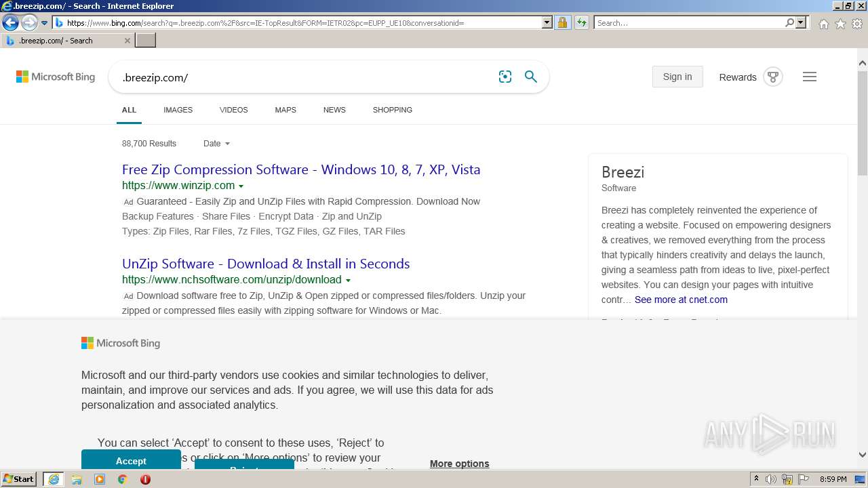Click the scrollbar down arrow
Image resolution: width=868 pixels, height=488 pixels.
(863, 455)
